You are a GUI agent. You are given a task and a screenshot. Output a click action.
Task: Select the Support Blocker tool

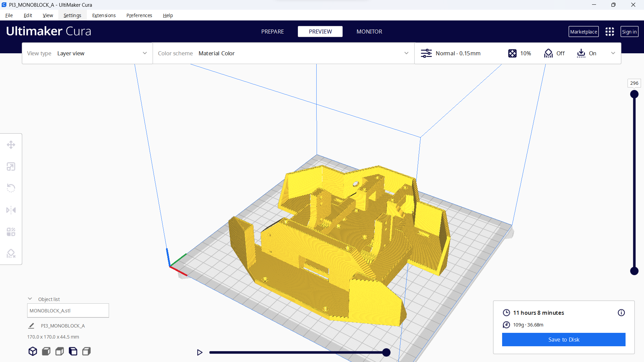[x=11, y=253]
